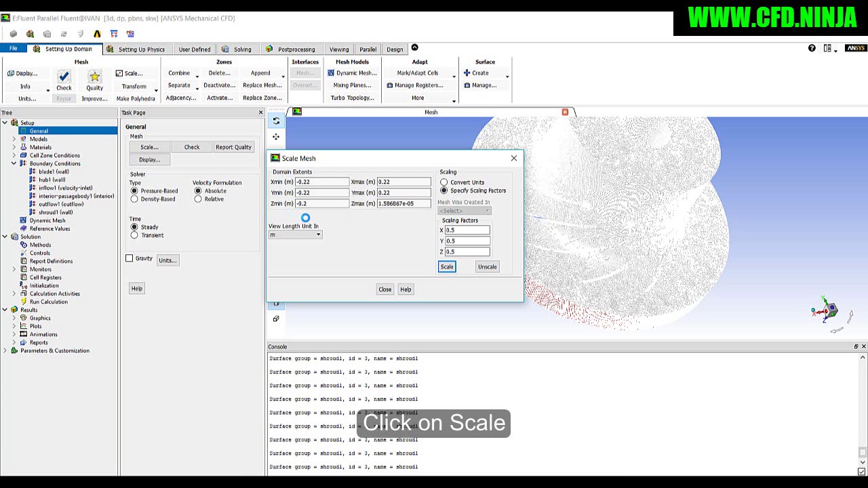Click X scaling factor input field

467,230
